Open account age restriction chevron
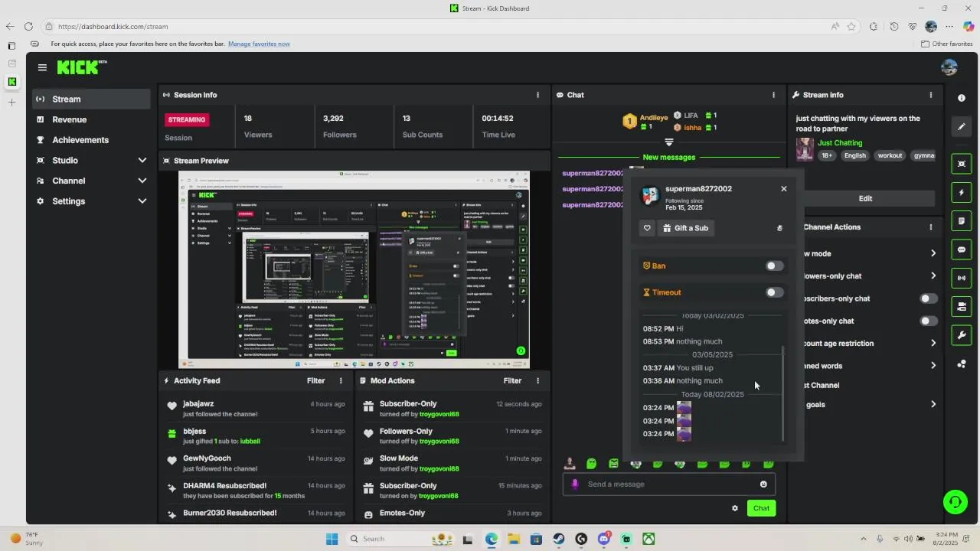Screen dimensions: 980x551 [933, 343]
